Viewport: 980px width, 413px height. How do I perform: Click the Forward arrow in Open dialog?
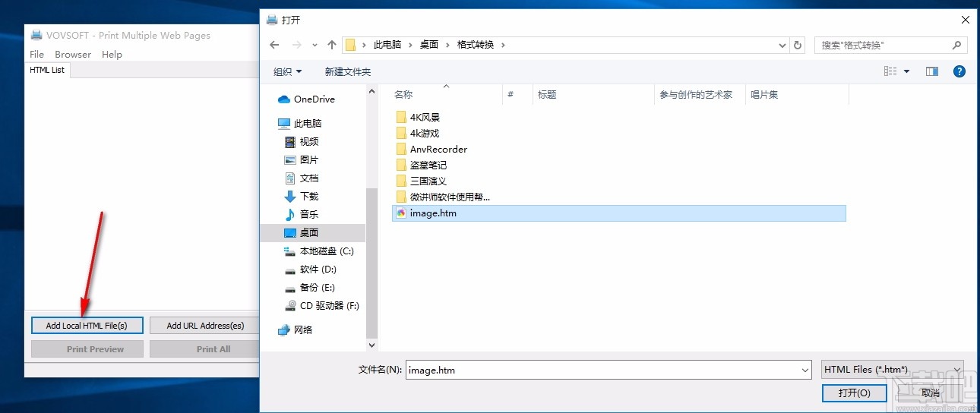coord(297,45)
